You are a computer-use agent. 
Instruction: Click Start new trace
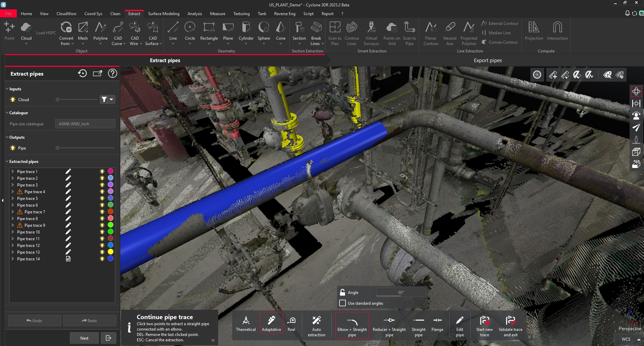pos(484,325)
